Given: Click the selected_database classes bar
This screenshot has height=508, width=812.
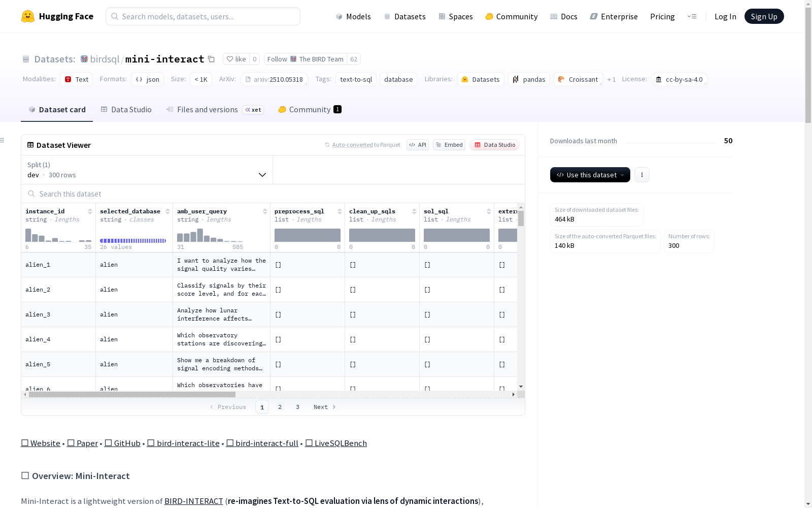Looking at the screenshot, I should click(133, 240).
